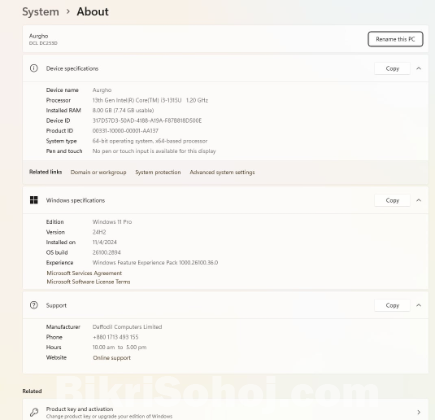Select the Installed on date 11/4/2024
The height and width of the screenshot is (420, 435).
click(104, 242)
